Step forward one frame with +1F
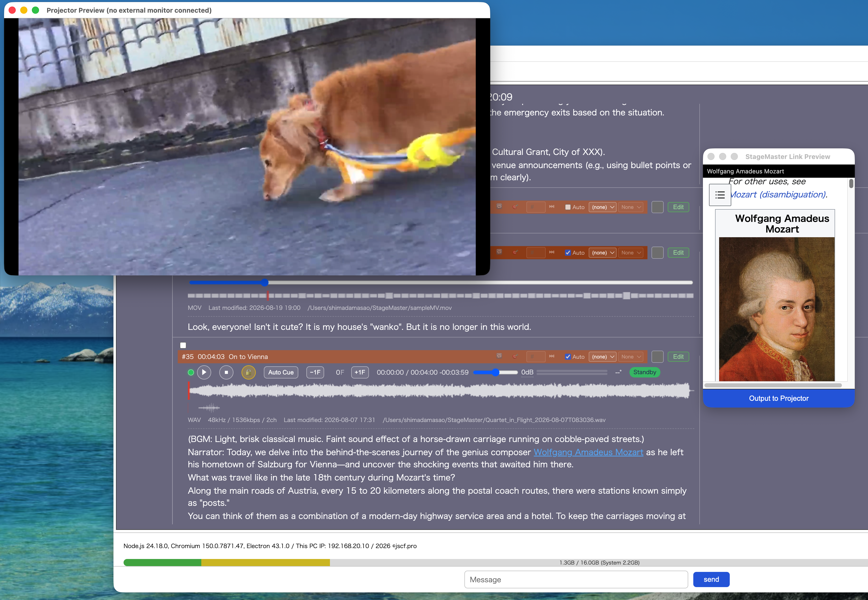868x600 pixels. (360, 372)
